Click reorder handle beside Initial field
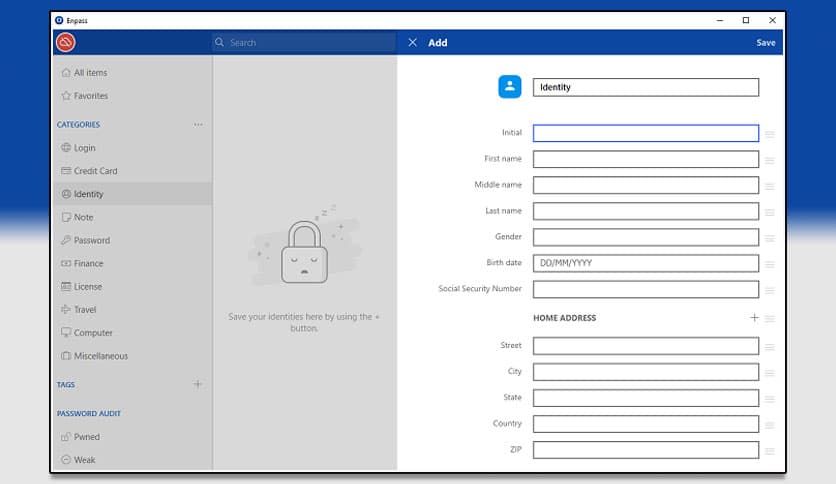This screenshot has width=836, height=484. [770, 134]
